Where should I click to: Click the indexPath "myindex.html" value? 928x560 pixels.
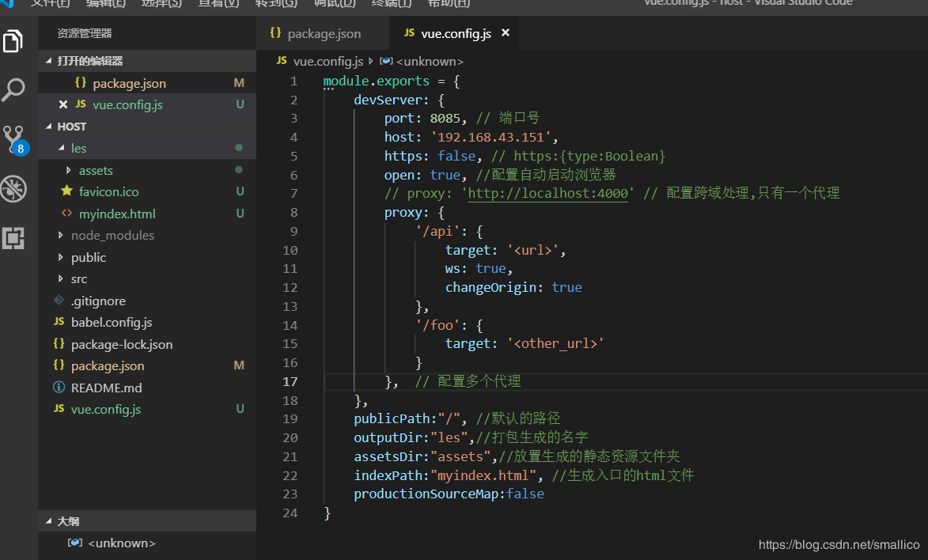coord(483,475)
